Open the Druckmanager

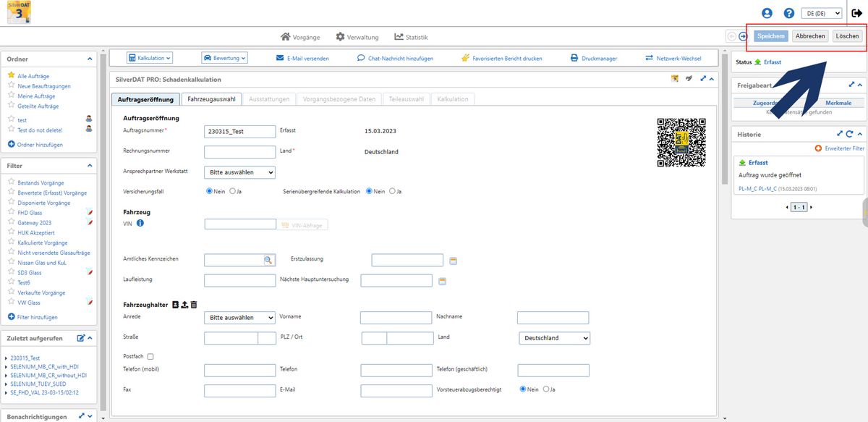[x=594, y=58]
